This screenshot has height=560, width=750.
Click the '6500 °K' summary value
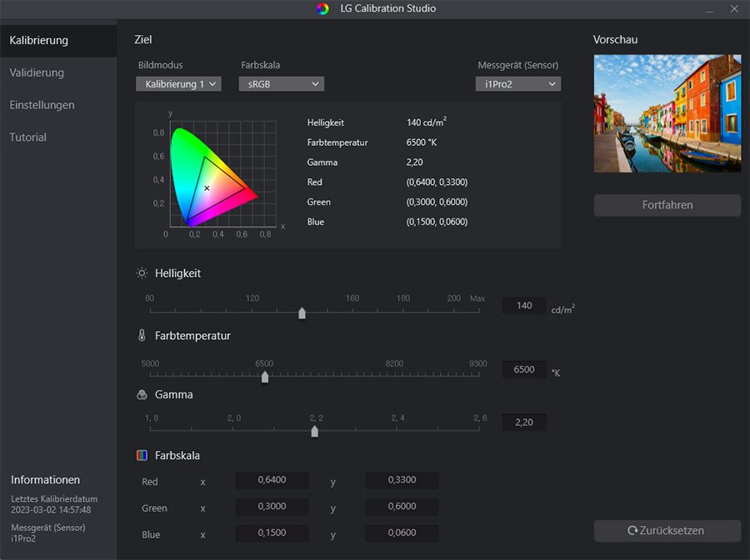tap(422, 142)
